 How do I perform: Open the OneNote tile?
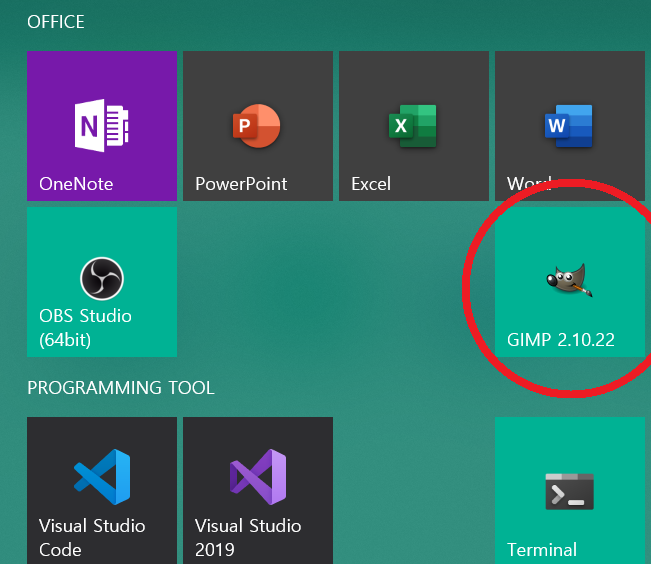click(102, 126)
